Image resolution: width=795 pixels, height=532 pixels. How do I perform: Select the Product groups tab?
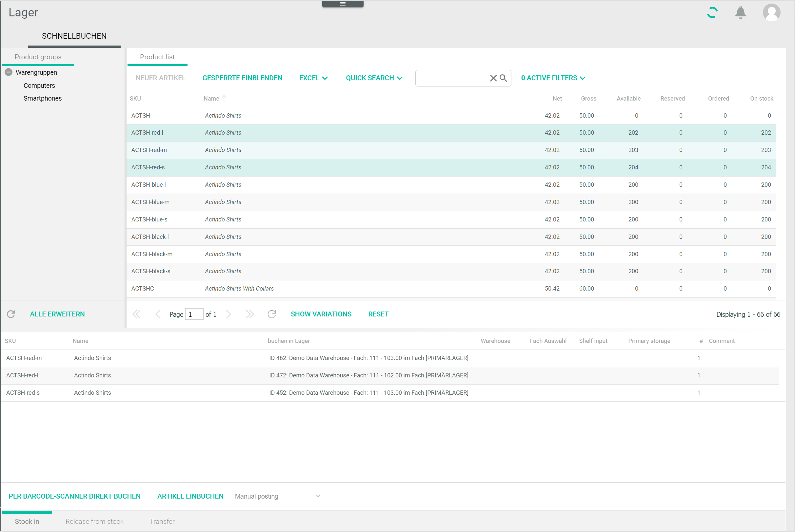point(38,57)
